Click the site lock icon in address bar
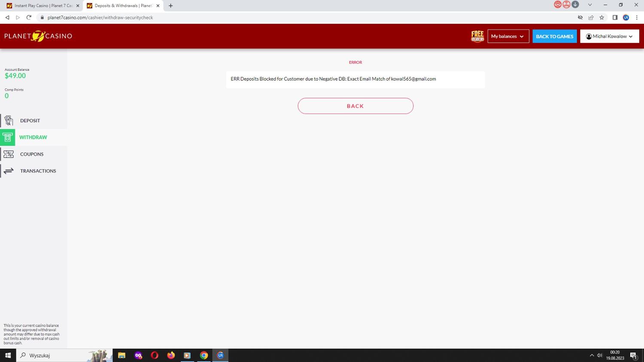The width and height of the screenshot is (644, 362). [42, 18]
